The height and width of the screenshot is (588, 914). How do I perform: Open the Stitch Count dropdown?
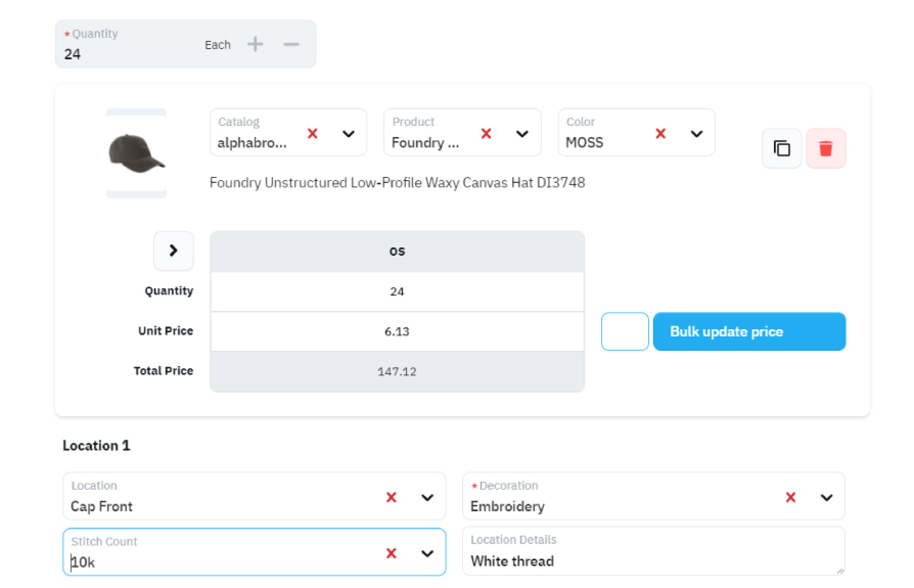[x=427, y=553]
